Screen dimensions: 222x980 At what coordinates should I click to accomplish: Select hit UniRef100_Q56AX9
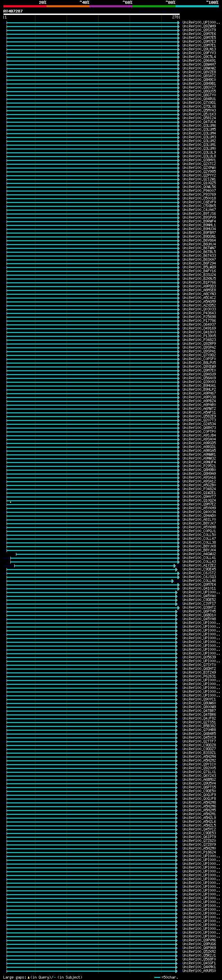pos(199,378)
